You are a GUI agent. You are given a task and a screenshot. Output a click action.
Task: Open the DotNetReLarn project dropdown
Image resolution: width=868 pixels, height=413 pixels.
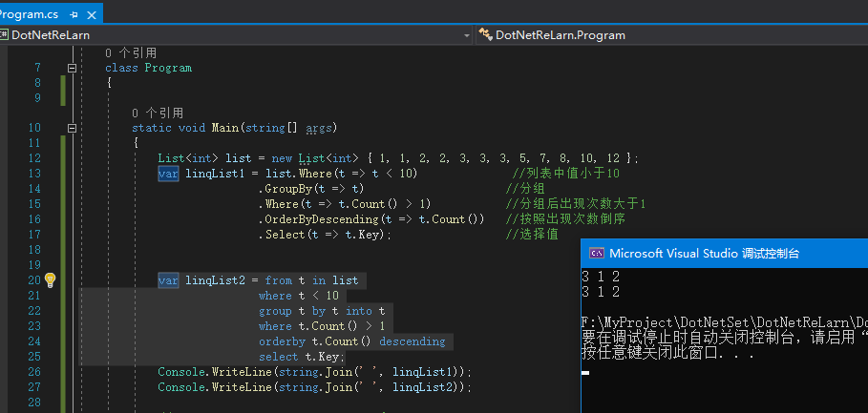pyautogui.click(x=466, y=35)
